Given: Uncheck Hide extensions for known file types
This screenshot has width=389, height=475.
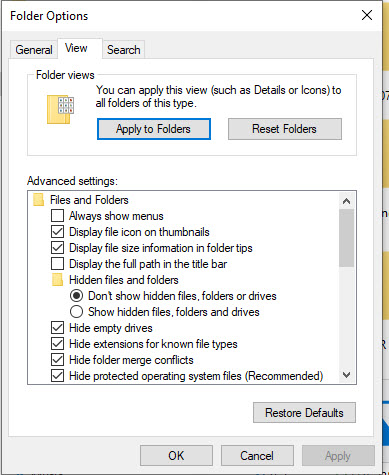Looking at the screenshot, I should coord(57,344).
